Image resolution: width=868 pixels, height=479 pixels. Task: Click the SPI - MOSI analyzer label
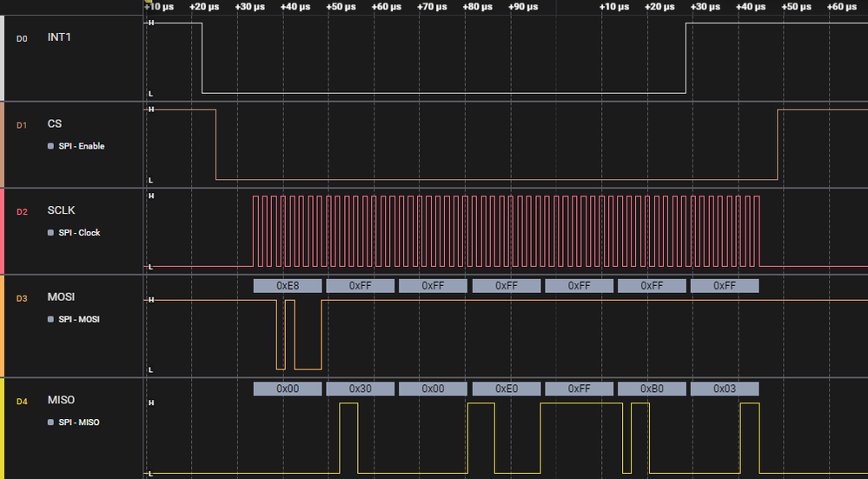tap(79, 320)
